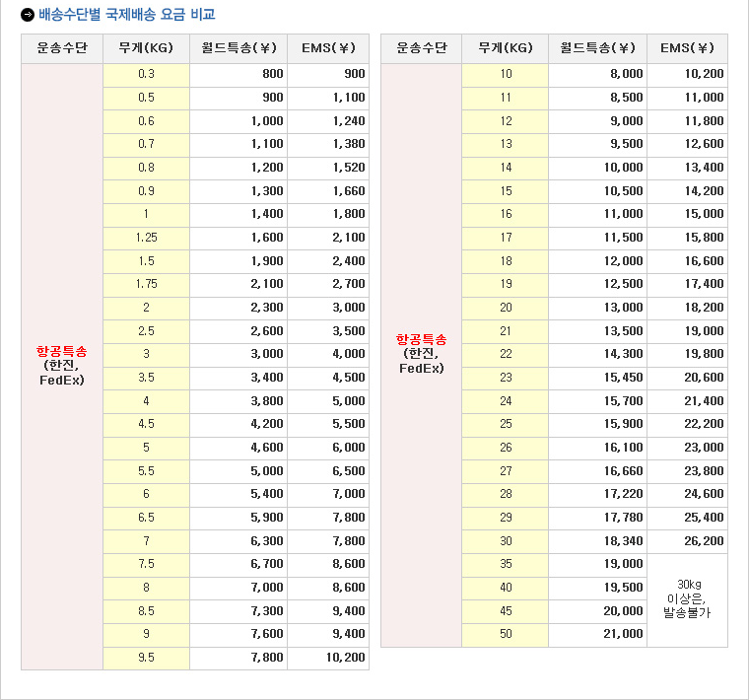Click the left table's 운송수단 column header
This screenshot has width=749, height=700.
(x=62, y=48)
